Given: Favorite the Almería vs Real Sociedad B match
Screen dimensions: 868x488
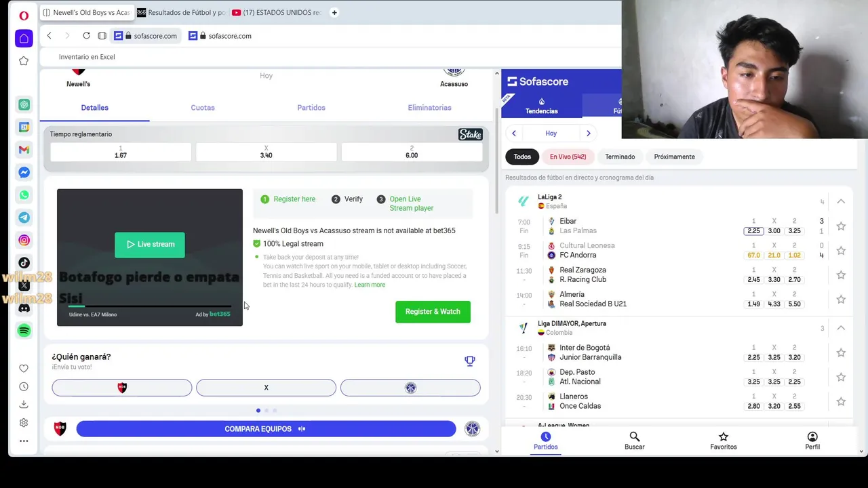Looking at the screenshot, I should click(841, 300).
